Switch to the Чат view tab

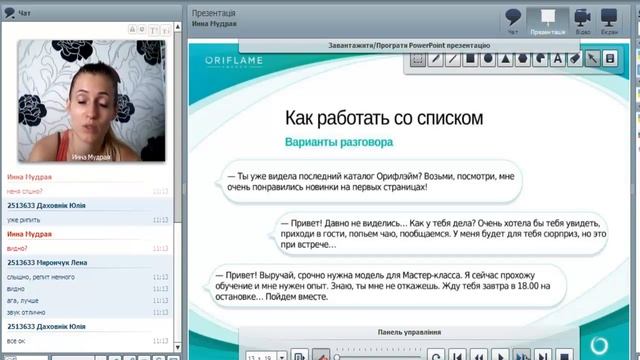pyautogui.click(x=513, y=21)
